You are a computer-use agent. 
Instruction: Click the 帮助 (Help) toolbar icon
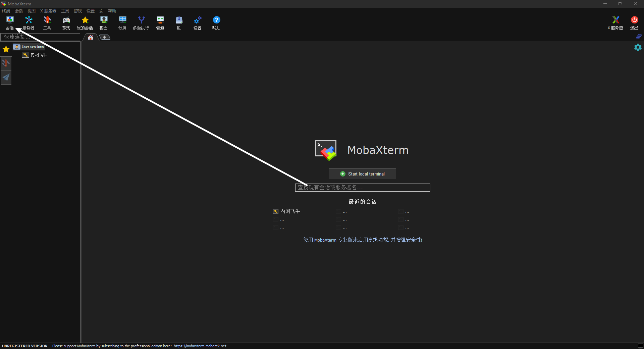(216, 23)
